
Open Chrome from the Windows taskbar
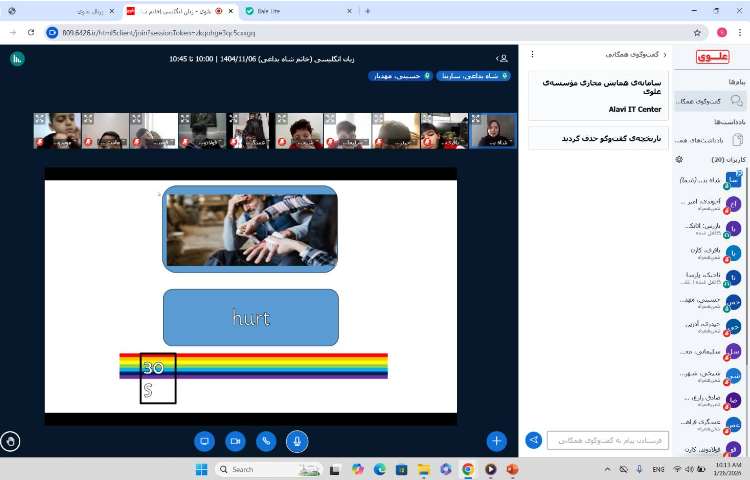point(467,469)
